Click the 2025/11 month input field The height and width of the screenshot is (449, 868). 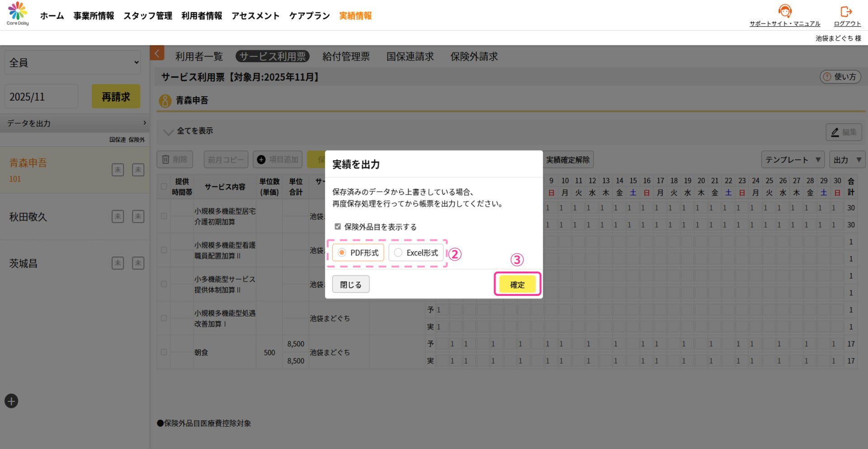pos(41,97)
